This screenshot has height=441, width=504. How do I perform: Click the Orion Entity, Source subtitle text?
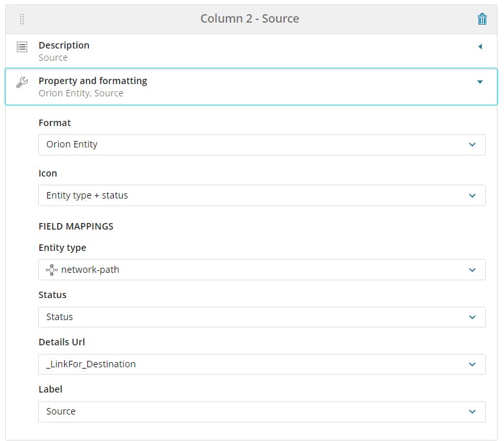[81, 93]
